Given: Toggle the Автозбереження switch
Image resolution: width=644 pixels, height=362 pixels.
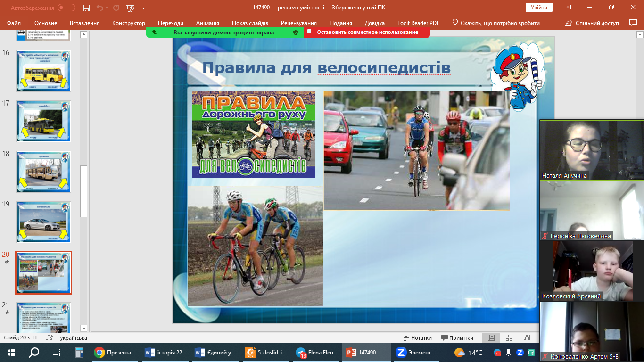Looking at the screenshot, I should [66, 8].
